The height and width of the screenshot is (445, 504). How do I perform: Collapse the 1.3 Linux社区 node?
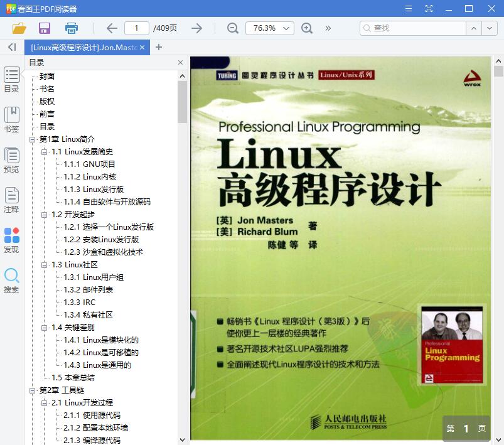[45, 265]
